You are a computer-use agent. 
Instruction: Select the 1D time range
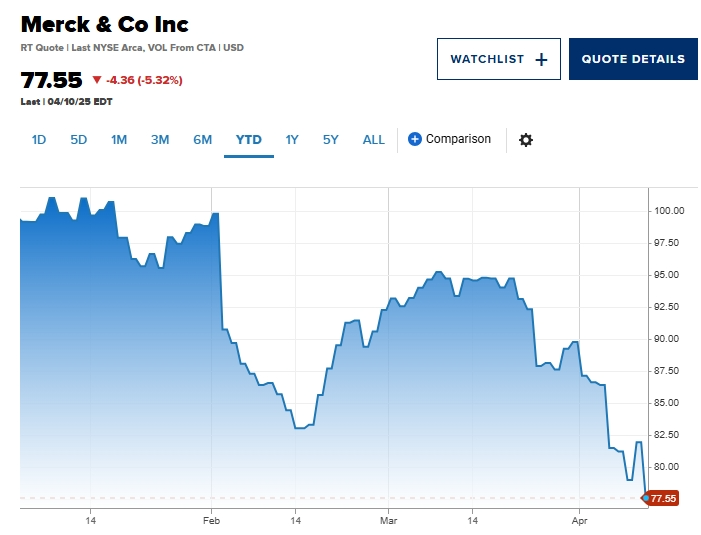[x=39, y=140]
